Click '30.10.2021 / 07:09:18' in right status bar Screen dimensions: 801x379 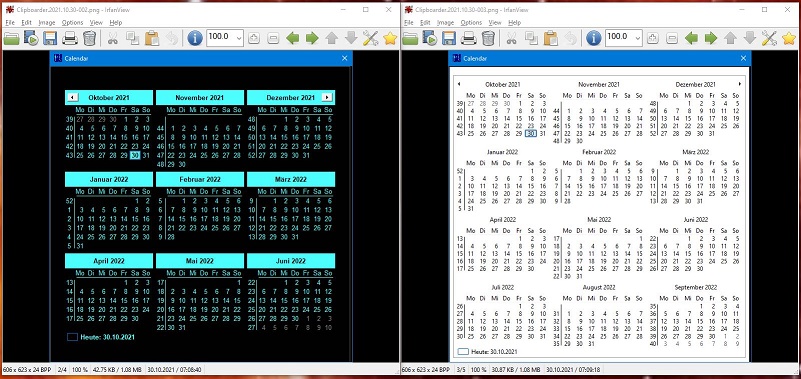click(x=573, y=369)
